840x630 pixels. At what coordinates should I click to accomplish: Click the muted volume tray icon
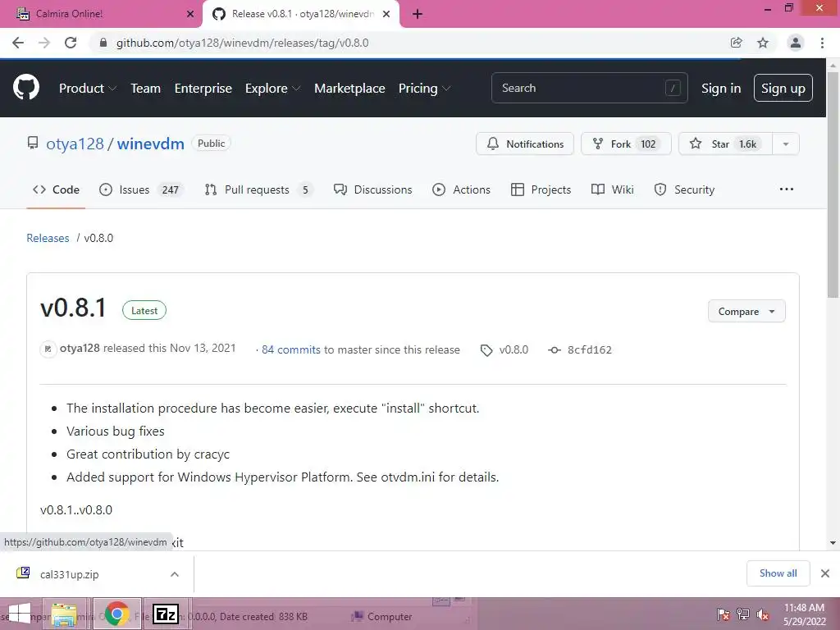763,614
